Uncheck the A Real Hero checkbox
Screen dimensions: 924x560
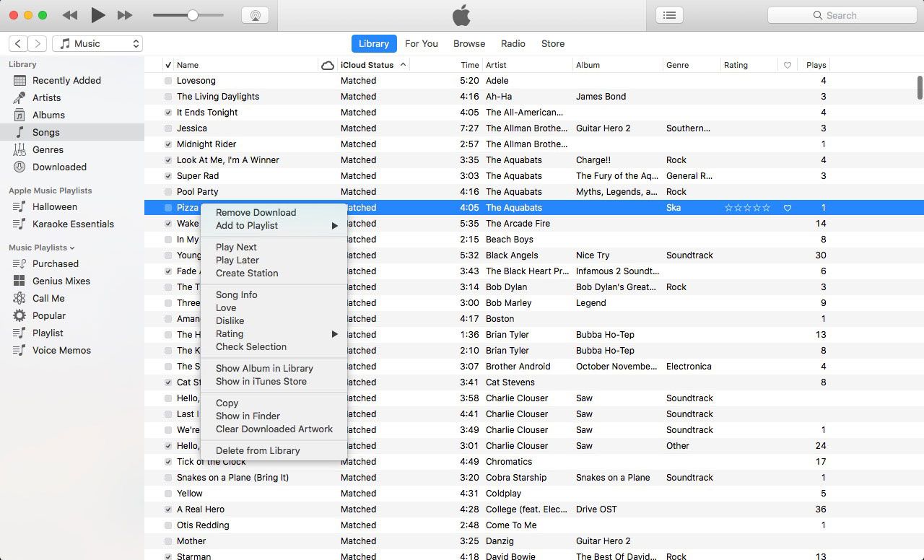[168, 509]
